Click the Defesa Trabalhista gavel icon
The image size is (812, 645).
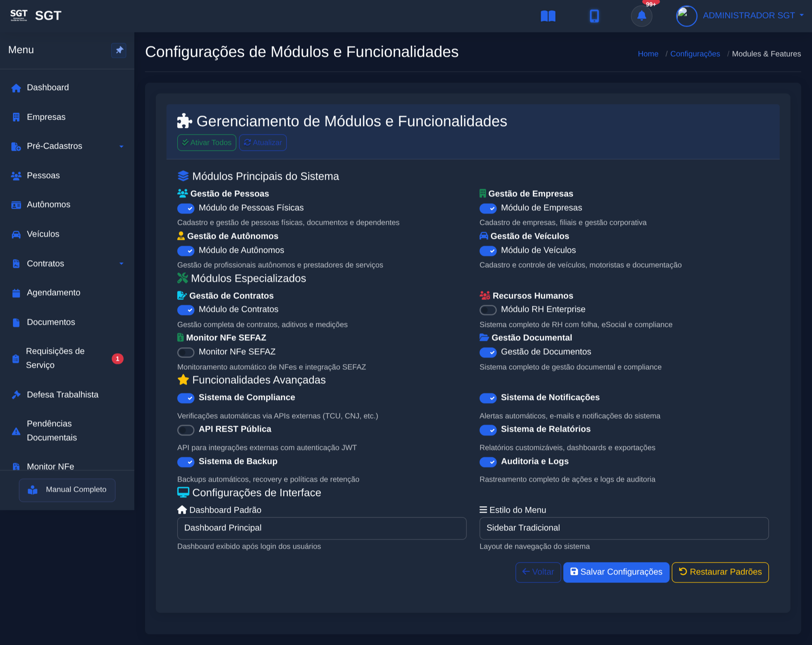point(16,395)
